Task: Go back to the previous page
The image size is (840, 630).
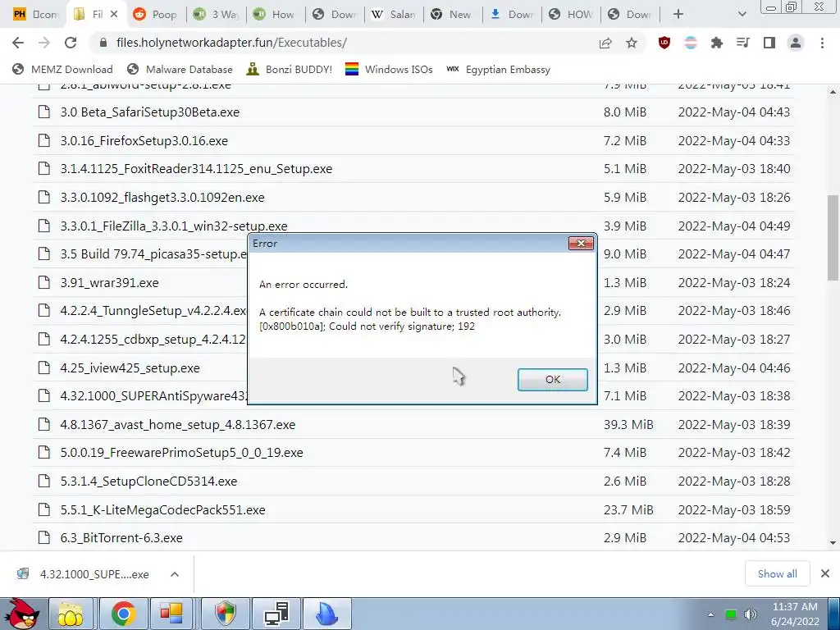Action: [x=18, y=43]
